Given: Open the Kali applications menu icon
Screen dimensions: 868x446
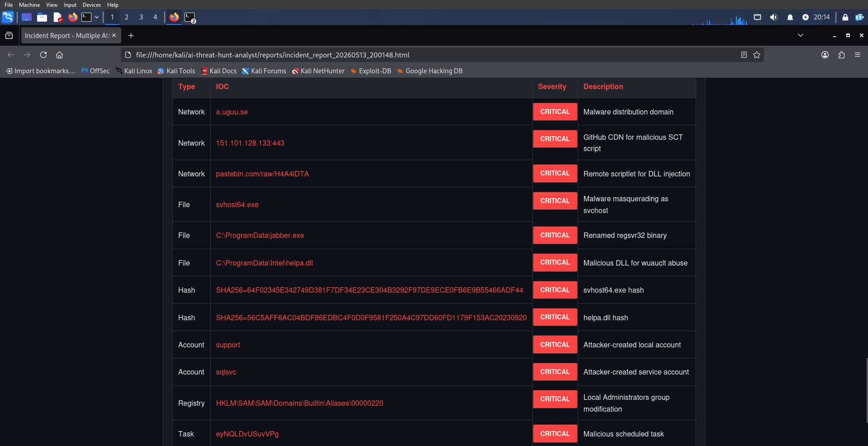Looking at the screenshot, I should [8, 17].
